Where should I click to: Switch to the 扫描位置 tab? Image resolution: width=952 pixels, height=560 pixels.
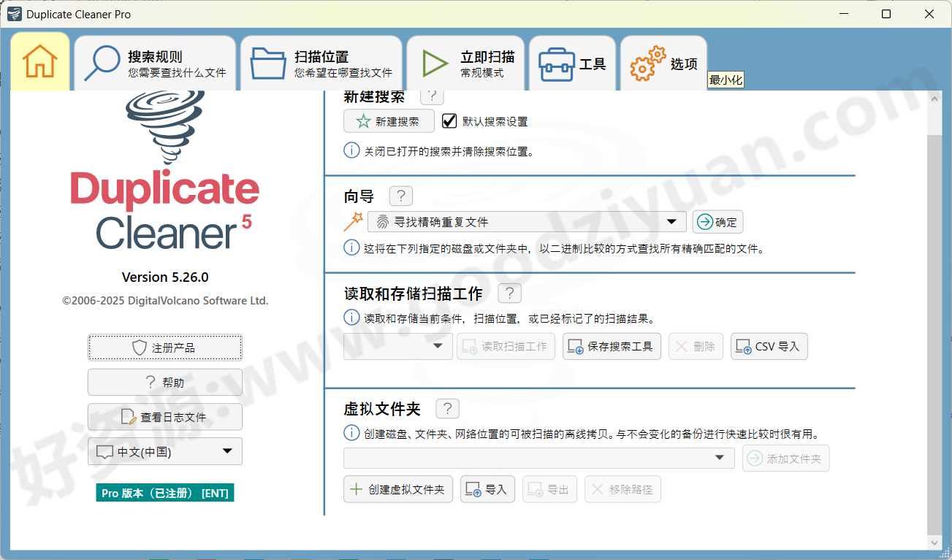[x=321, y=61]
